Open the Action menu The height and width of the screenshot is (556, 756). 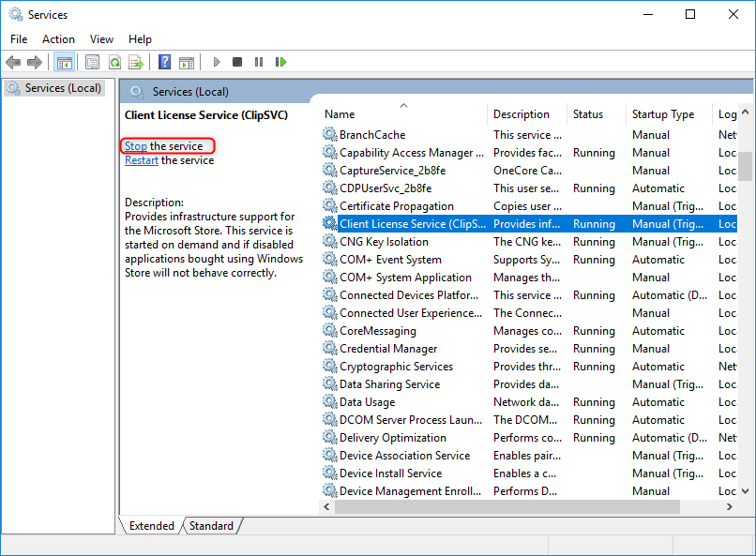point(58,39)
